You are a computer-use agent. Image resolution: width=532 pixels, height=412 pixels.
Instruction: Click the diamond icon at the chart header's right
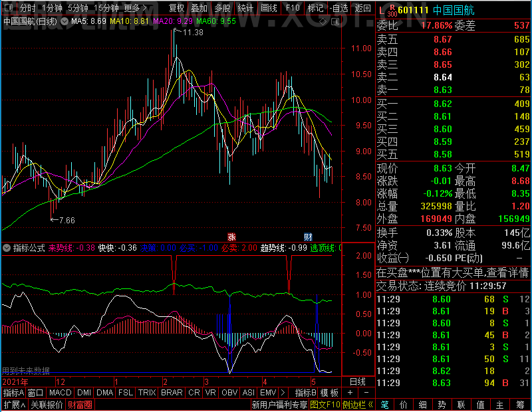click(323, 22)
